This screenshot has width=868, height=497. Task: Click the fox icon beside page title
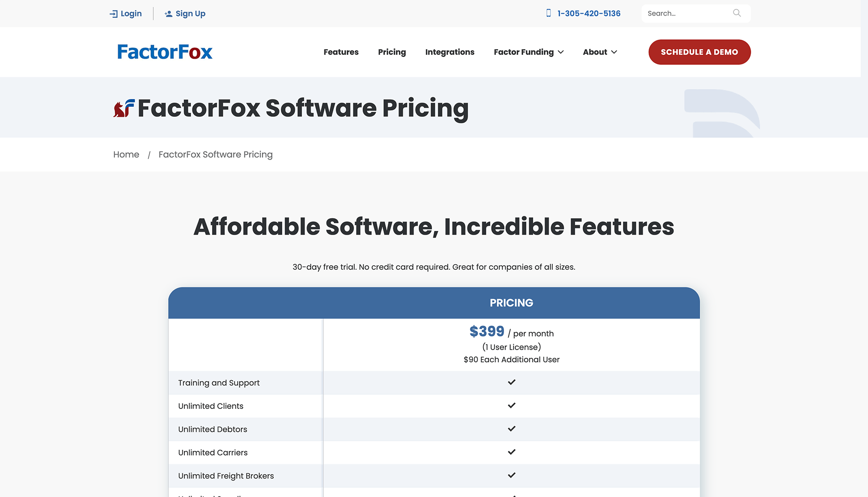[124, 109]
